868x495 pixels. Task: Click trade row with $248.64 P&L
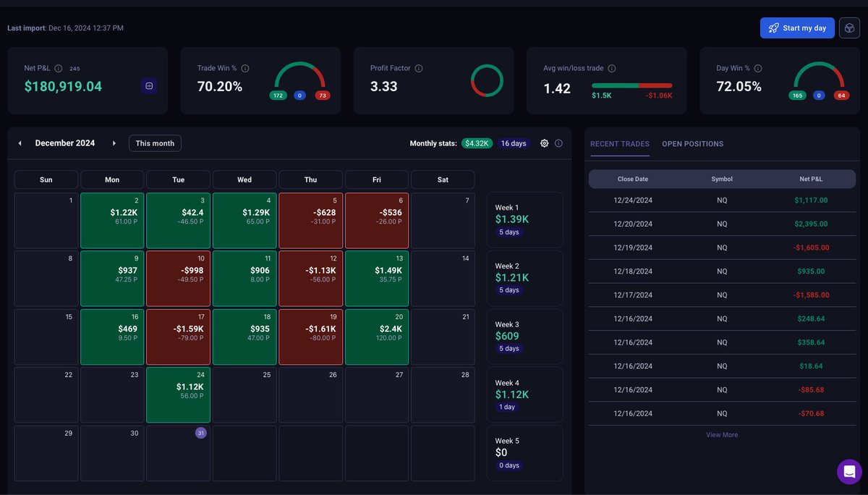[x=722, y=318]
